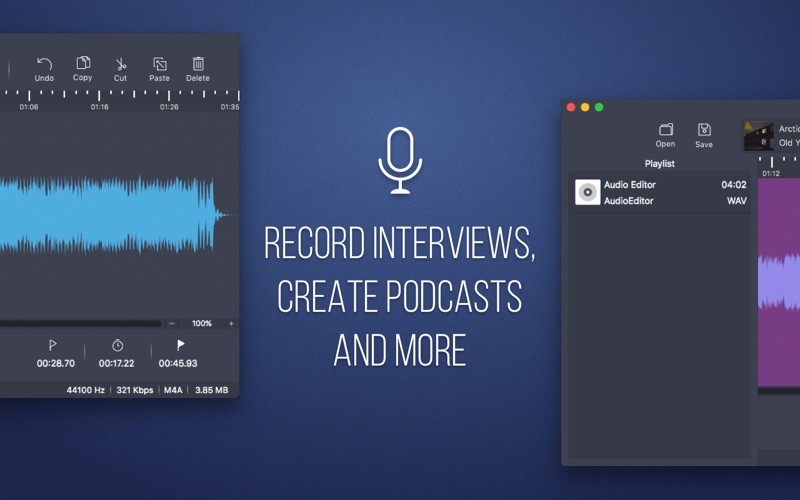Click the 44100 Hz status entry
This screenshot has width=800, height=500.
(86, 390)
